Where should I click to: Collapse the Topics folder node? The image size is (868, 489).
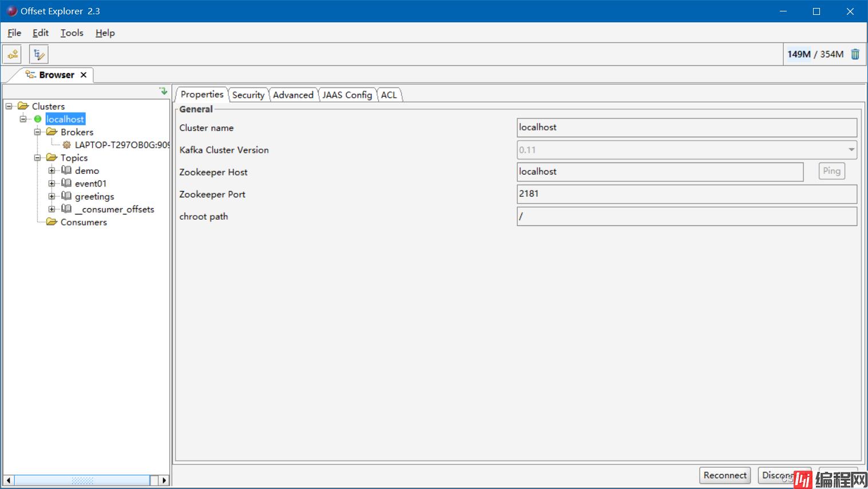[38, 157]
